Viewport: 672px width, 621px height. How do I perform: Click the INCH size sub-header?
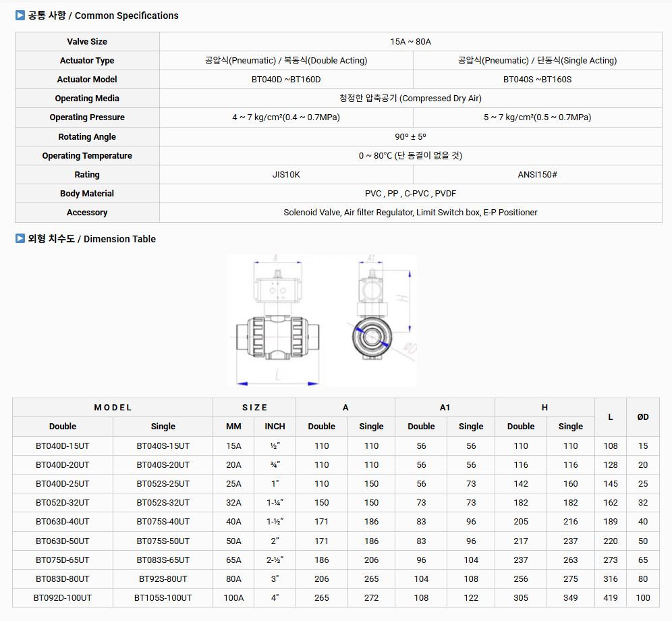(x=275, y=427)
